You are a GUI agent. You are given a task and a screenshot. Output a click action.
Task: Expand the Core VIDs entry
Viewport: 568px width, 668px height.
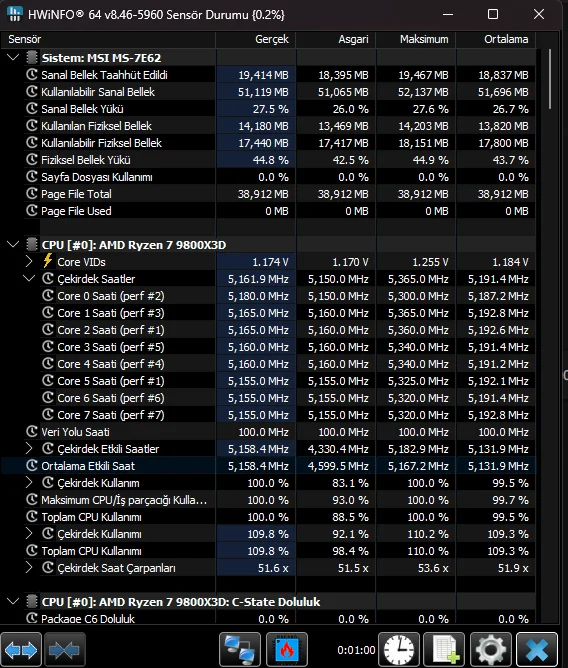[x=29, y=261]
